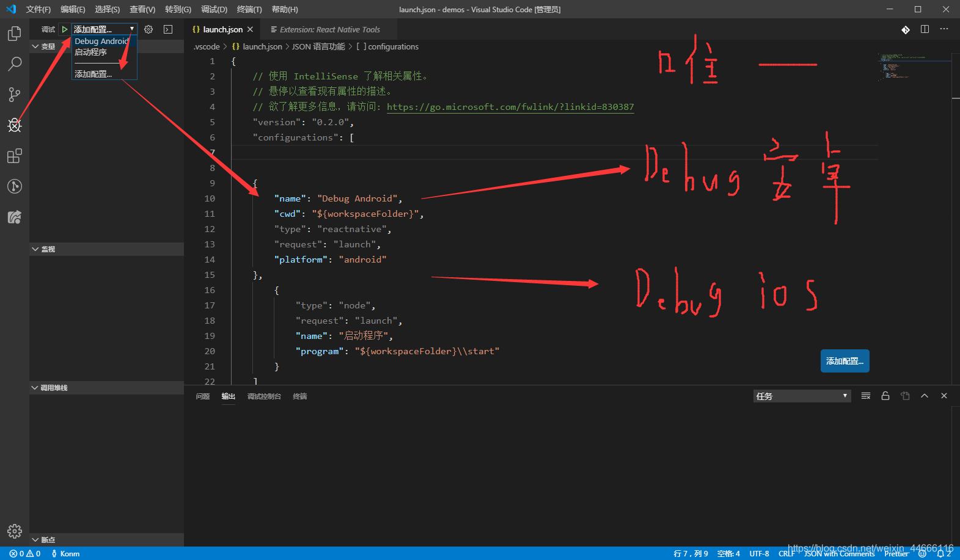
Task: Open the 任务 output channel dropdown
Action: [x=802, y=396]
